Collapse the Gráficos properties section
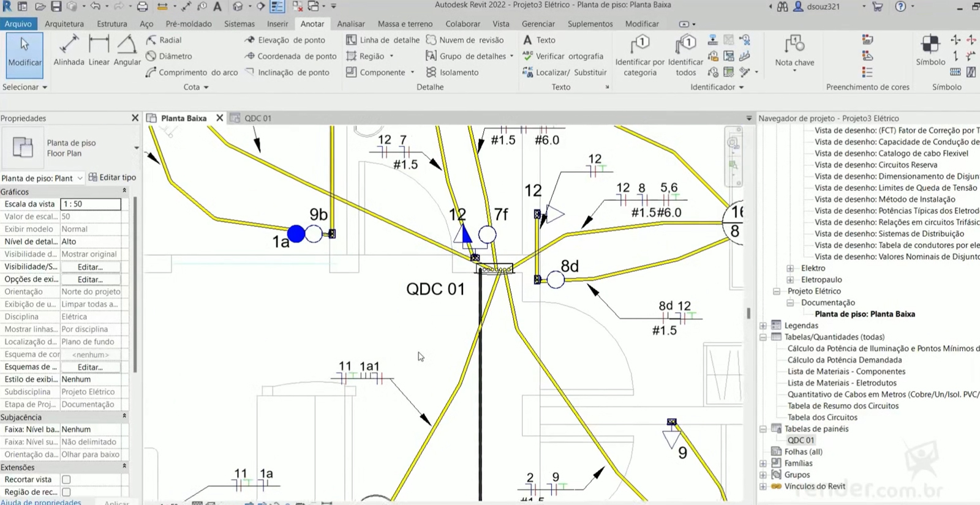 pos(124,191)
